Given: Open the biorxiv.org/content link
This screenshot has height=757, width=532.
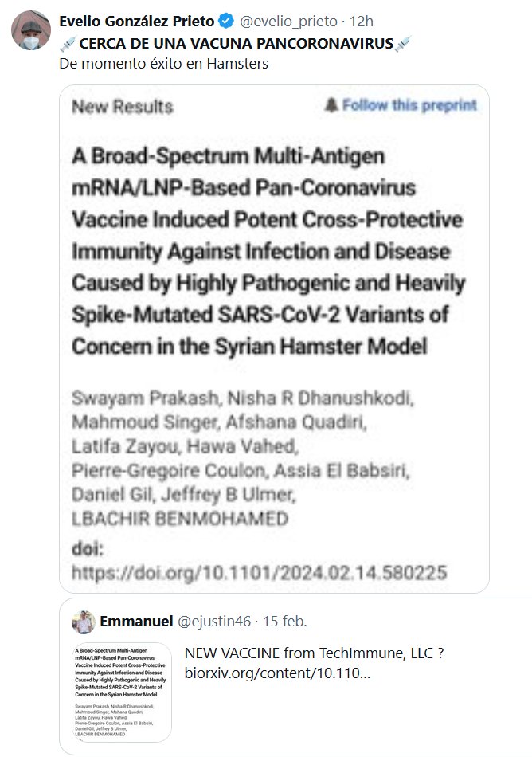Looking at the screenshot, I should [278, 674].
